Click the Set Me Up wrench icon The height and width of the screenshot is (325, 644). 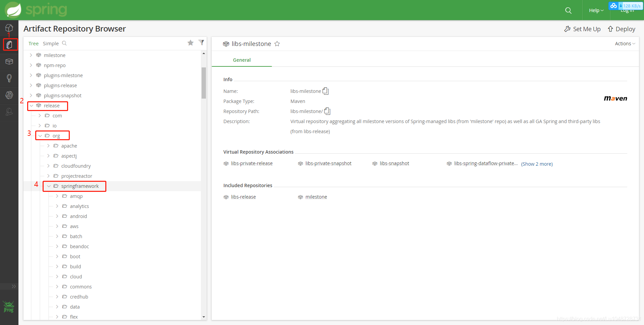point(567,29)
